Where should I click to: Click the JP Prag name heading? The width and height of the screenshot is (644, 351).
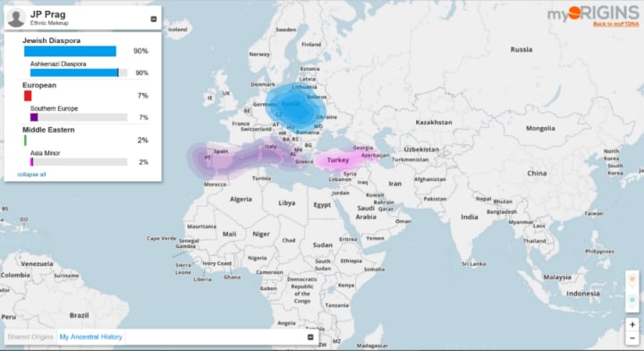(47, 14)
